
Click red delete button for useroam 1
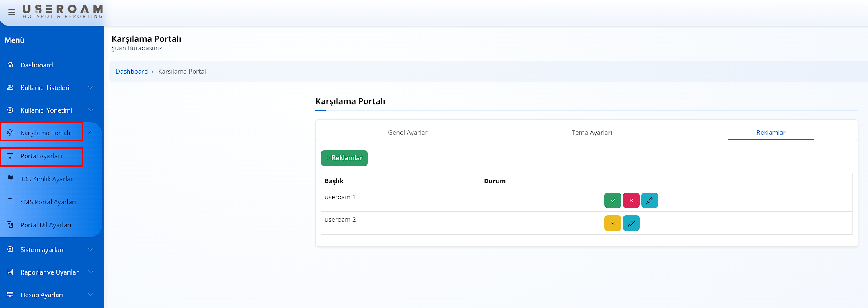[631, 200]
